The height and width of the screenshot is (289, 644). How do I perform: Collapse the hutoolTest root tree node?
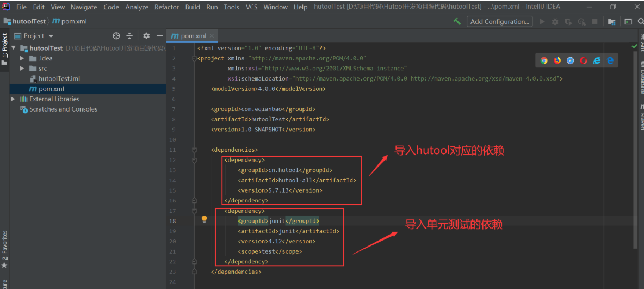14,48
